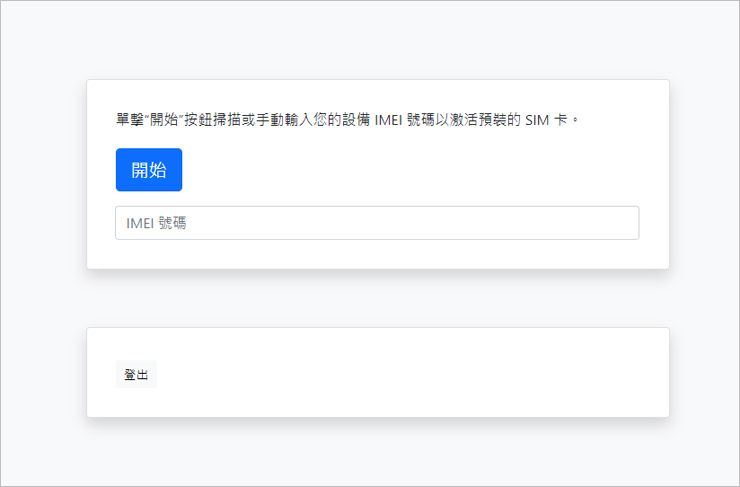Click the 單擊 text at the instruction start
This screenshot has width=740, height=487.
pyautogui.click(x=131, y=120)
